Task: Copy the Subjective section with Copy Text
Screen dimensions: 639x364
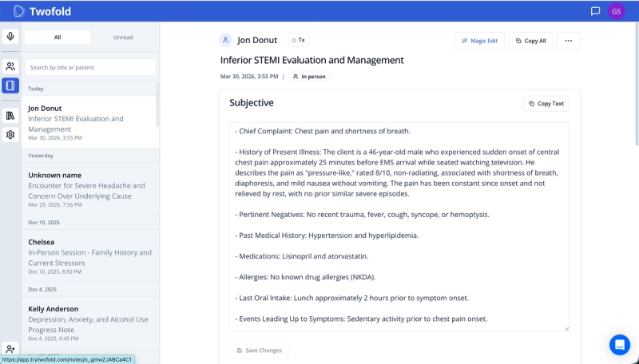Action: click(546, 103)
